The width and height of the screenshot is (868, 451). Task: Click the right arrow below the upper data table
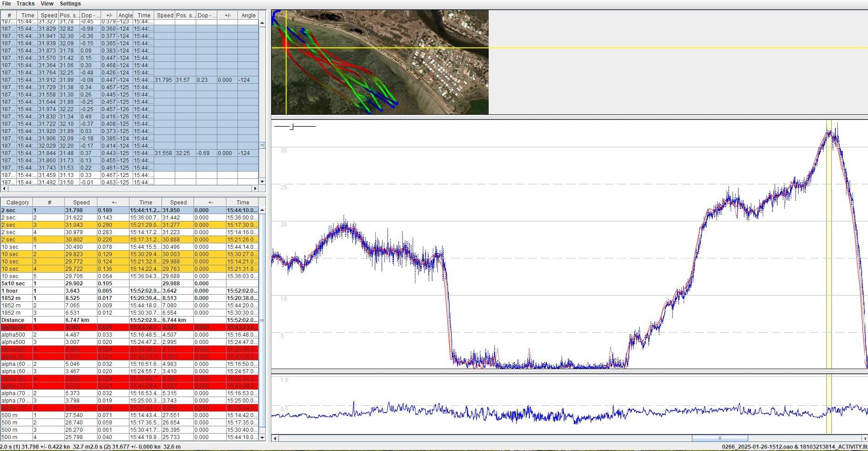click(255, 188)
